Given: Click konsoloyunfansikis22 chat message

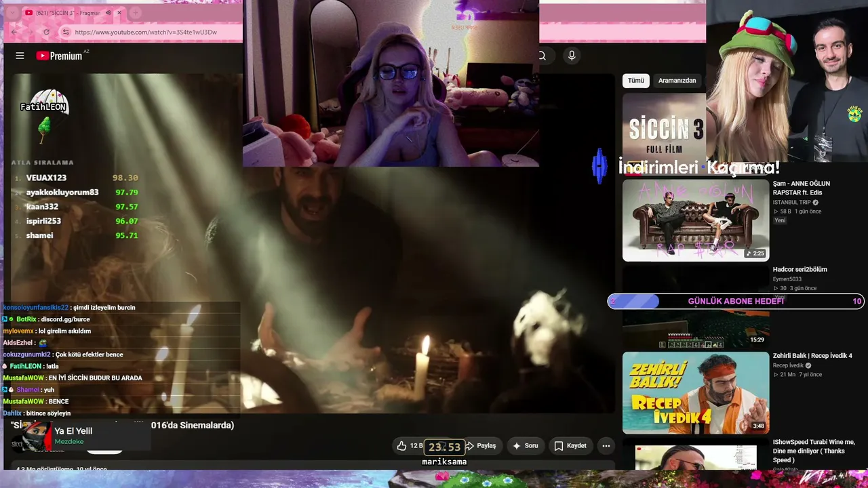Looking at the screenshot, I should [69, 307].
